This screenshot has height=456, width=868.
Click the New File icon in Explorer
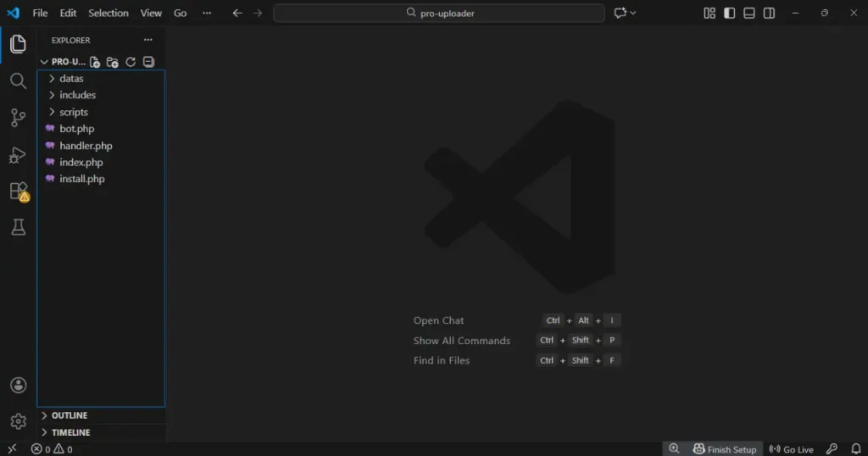pyautogui.click(x=95, y=62)
